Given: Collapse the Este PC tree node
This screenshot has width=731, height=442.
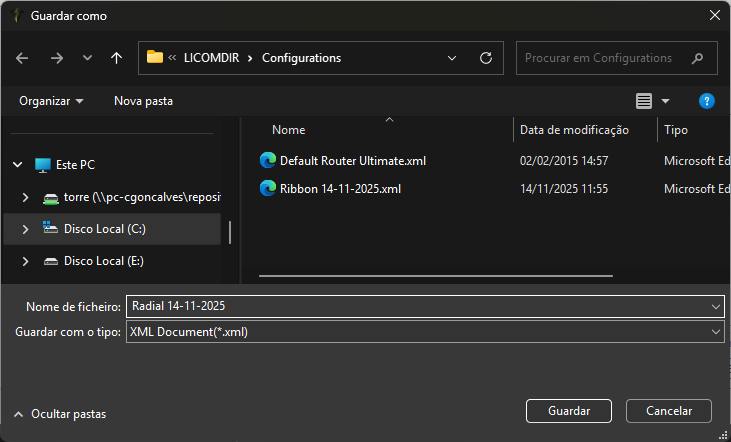Looking at the screenshot, I should coord(17,165).
